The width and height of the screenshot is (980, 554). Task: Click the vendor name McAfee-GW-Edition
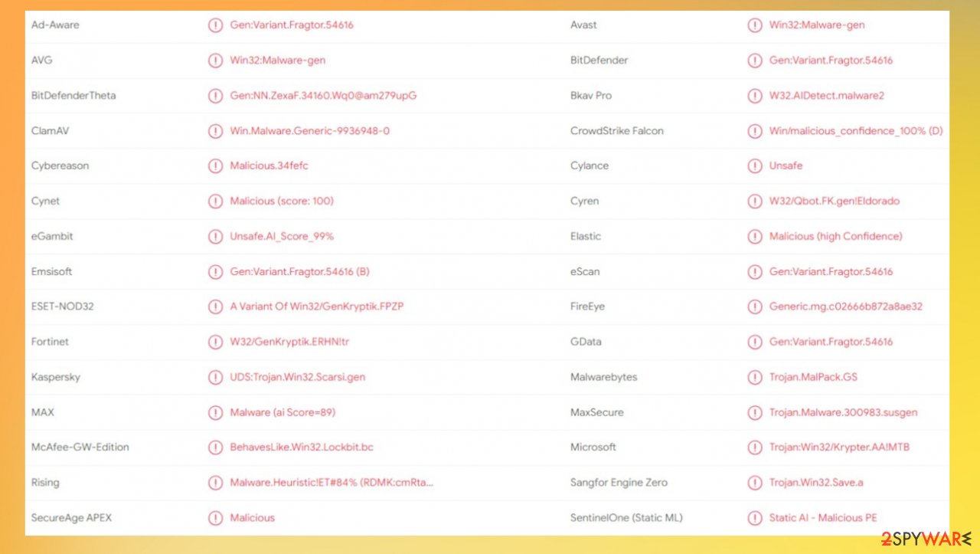coord(80,447)
